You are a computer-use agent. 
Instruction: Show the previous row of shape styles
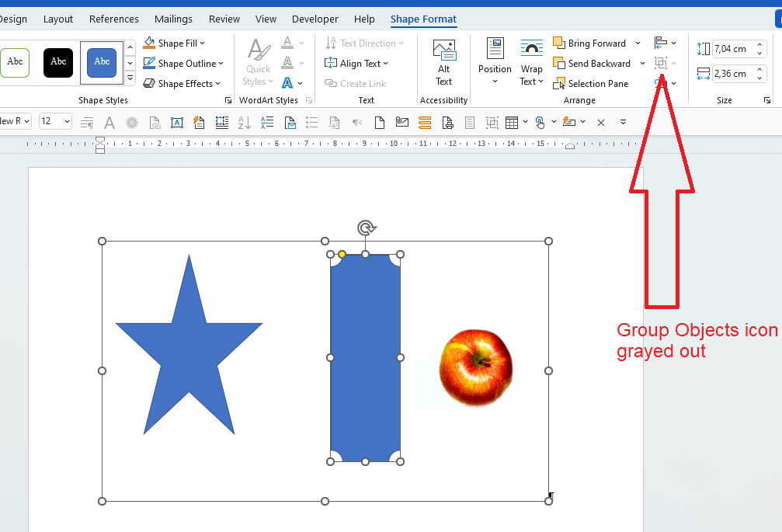coord(130,48)
